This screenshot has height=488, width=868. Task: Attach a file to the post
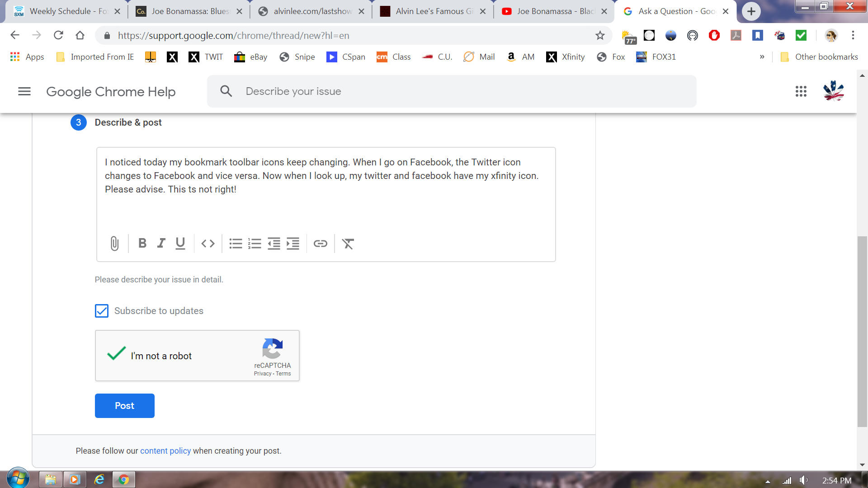(x=114, y=244)
